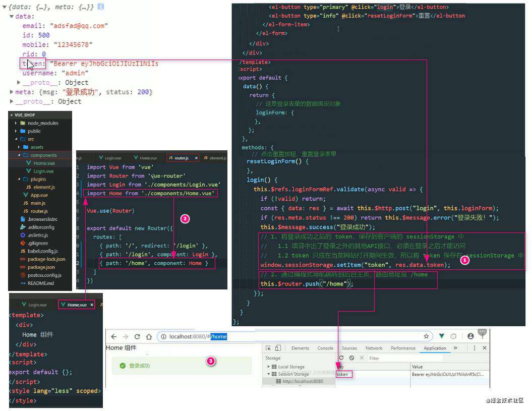Delete the selected storage entry
This screenshot has width=532, height=411.
(x=362, y=358)
